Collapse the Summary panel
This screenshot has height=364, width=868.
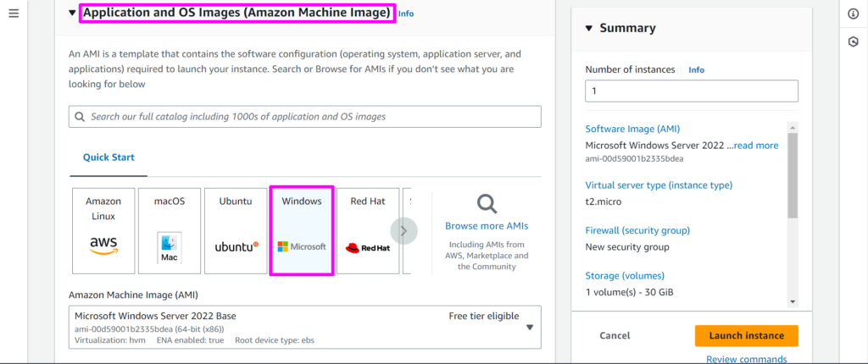point(589,28)
